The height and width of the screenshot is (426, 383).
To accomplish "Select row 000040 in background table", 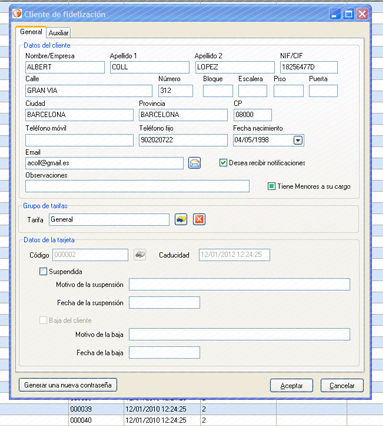I will pos(191,420).
